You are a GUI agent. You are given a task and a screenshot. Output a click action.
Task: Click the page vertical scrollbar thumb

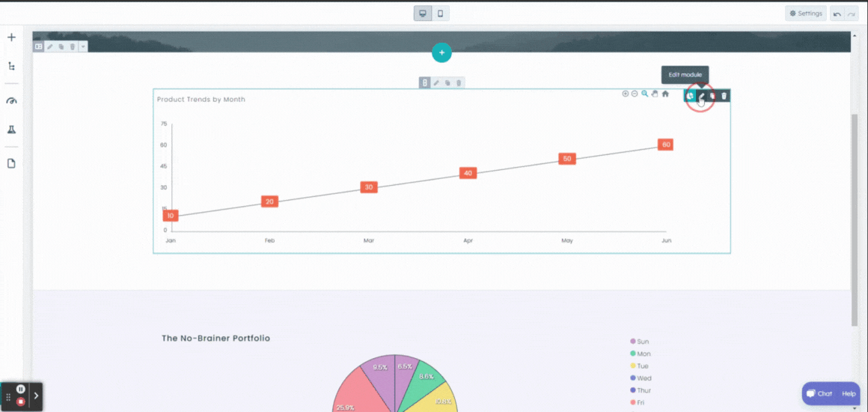855,220
